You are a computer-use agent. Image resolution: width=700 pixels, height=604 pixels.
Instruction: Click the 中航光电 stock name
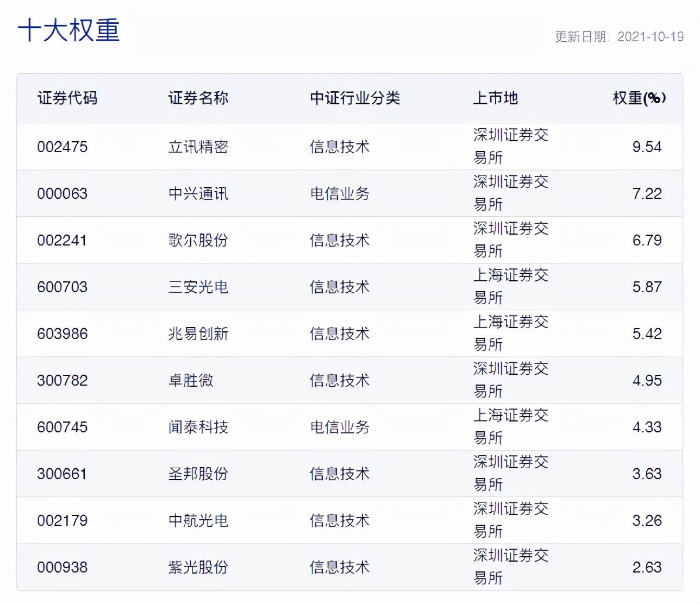tap(198, 520)
